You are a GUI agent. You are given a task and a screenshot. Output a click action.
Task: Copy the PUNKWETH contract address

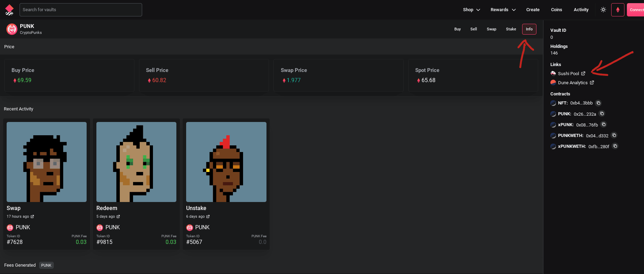click(x=614, y=135)
